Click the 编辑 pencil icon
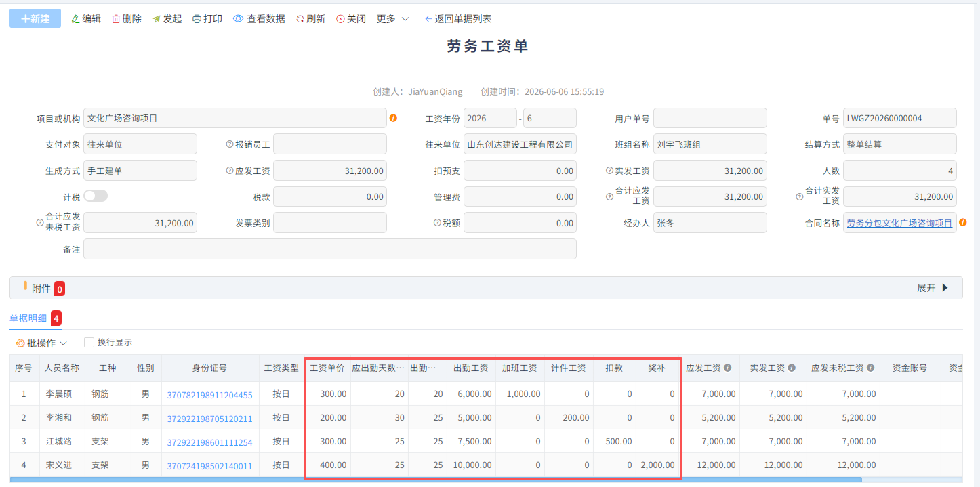The image size is (980, 487). (75, 19)
